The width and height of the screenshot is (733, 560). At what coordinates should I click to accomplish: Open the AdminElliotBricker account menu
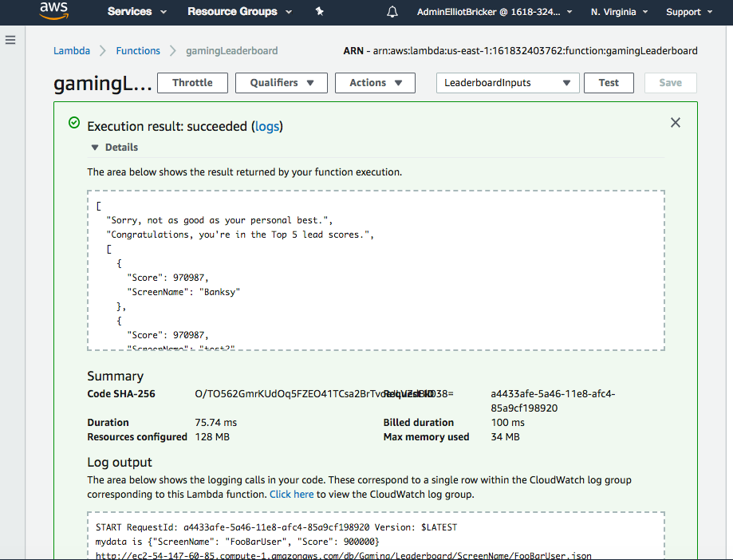click(495, 12)
